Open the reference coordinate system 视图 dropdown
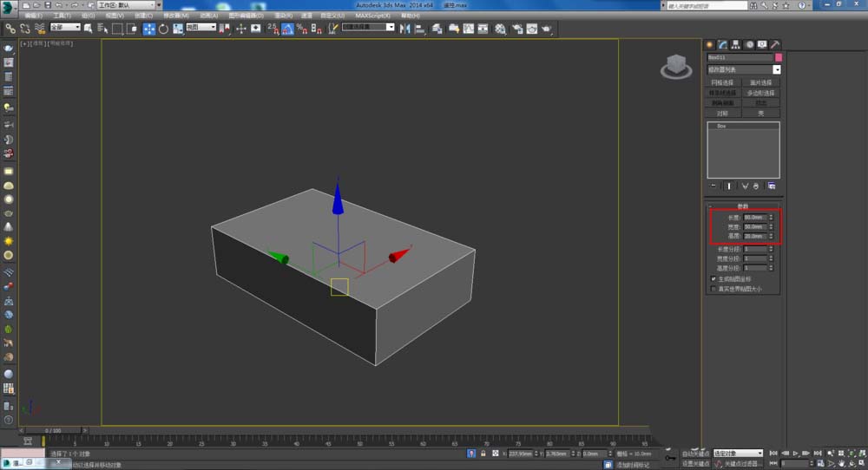Image resolution: width=868 pixels, height=470 pixels. (201, 28)
